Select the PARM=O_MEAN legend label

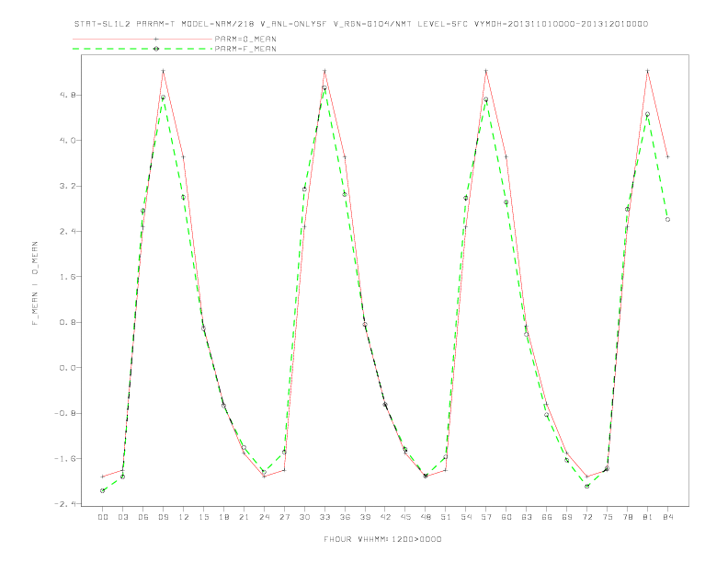coord(245,39)
